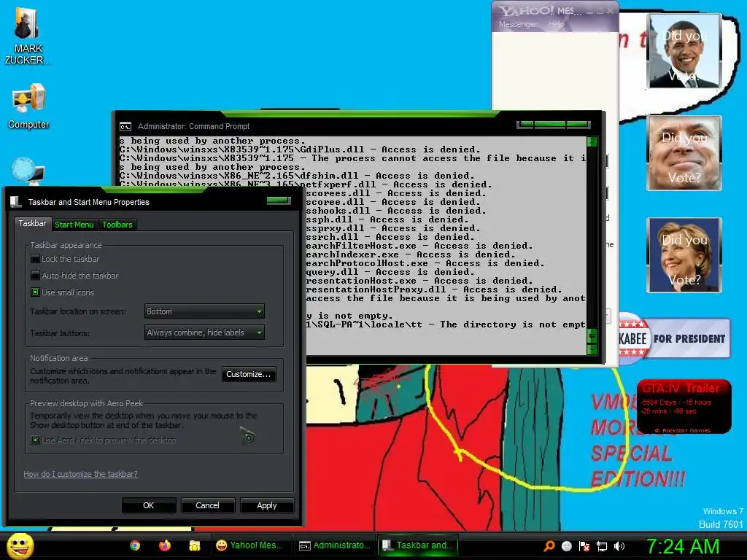Toggle Use Aero Peek to preview desktop

click(35, 440)
